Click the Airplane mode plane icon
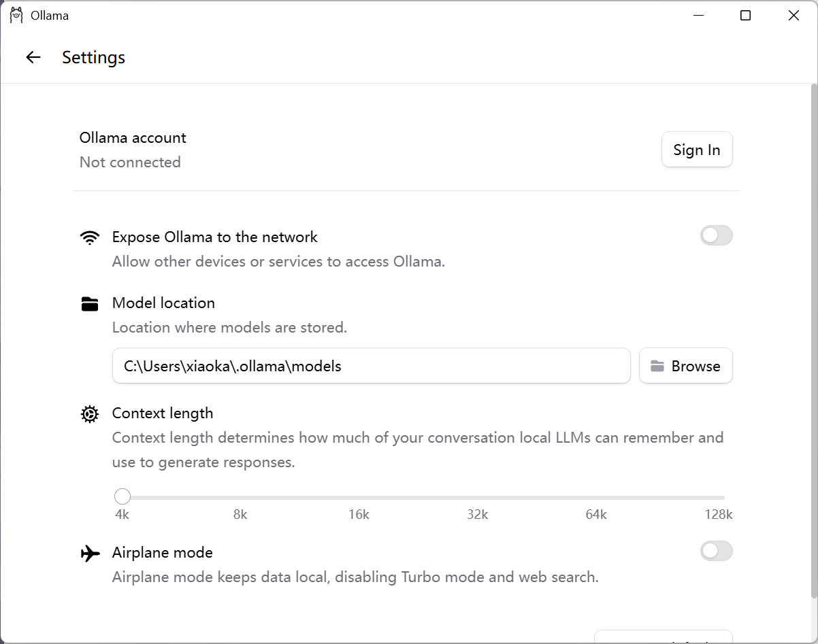 89,553
